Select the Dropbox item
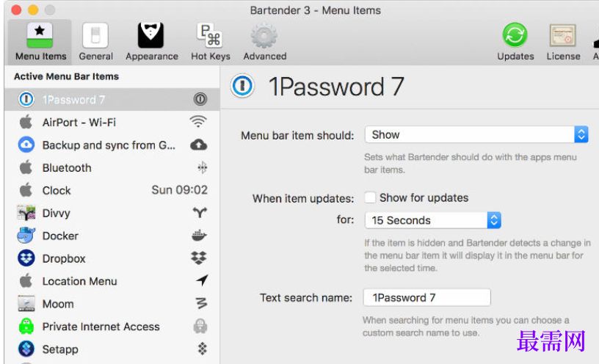The height and width of the screenshot is (364, 599). pyautogui.click(x=112, y=258)
